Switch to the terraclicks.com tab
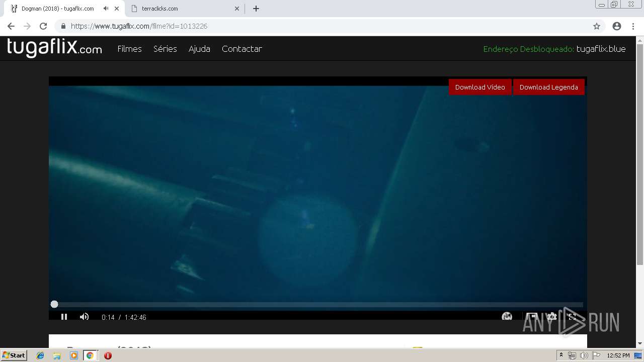Viewport: 644px width, 362px height. tap(184, 9)
